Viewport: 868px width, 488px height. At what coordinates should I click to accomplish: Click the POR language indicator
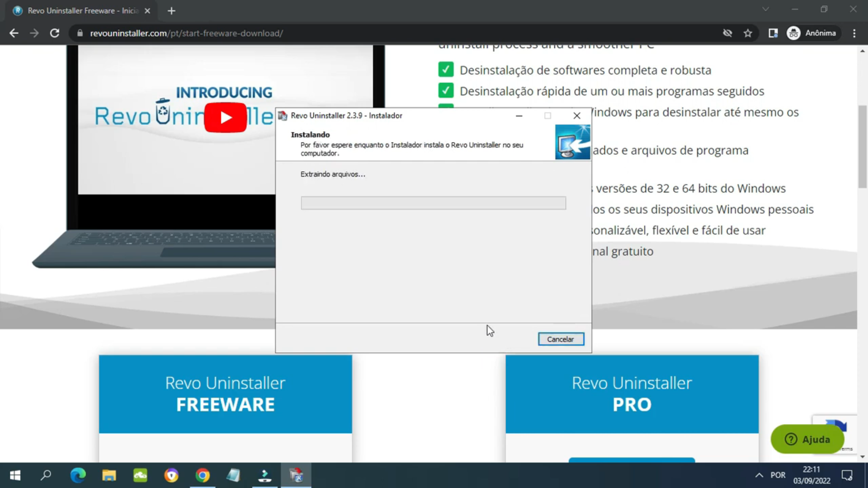pos(778,475)
